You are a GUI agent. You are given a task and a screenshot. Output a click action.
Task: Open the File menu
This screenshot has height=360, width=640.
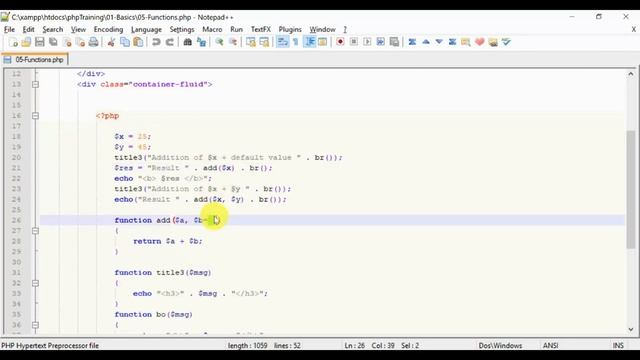9,29
